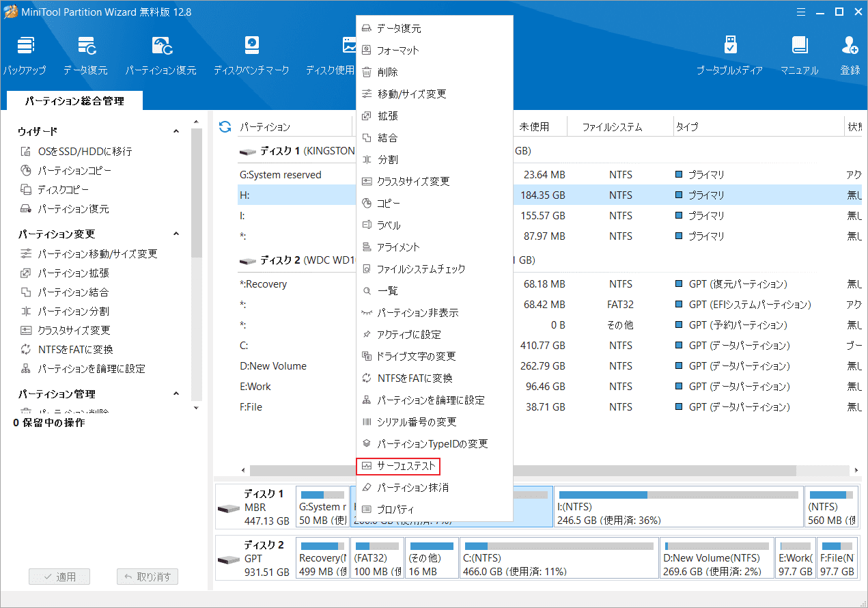Collapse the パーティション管理 section
The height and width of the screenshot is (608, 868).
pyautogui.click(x=176, y=393)
